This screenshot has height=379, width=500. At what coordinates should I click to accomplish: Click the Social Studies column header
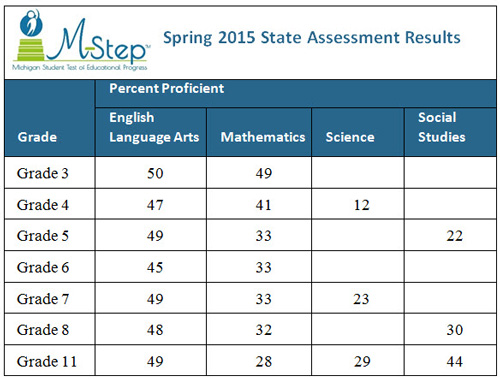[442, 127]
